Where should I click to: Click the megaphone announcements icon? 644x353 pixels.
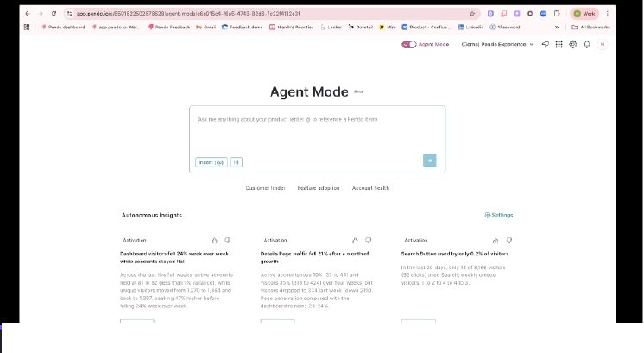point(546,44)
